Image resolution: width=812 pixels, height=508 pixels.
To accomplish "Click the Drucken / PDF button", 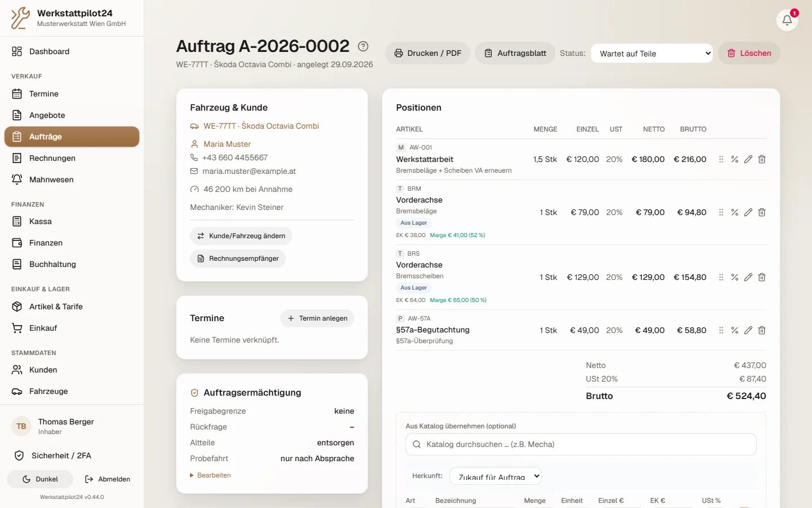I will point(427,53).
